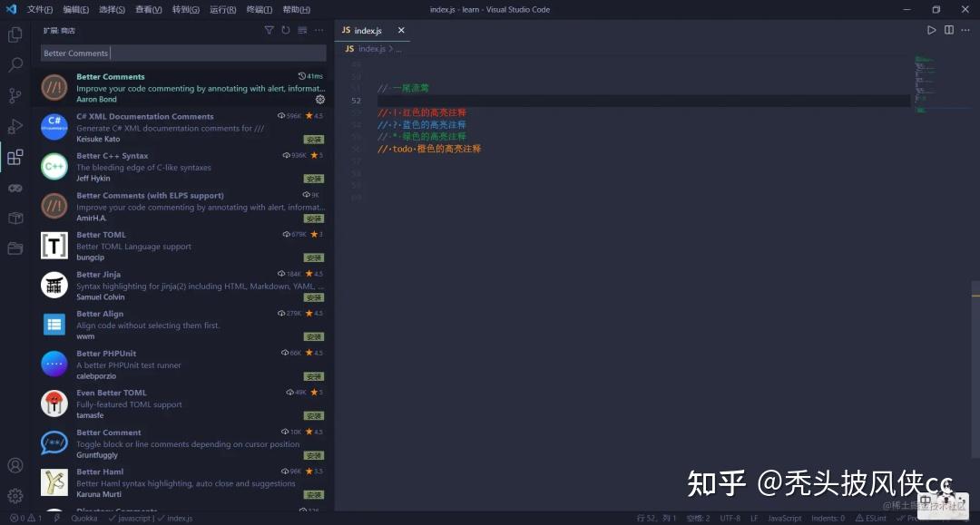Install Better C++ Syntax extension

314,179
